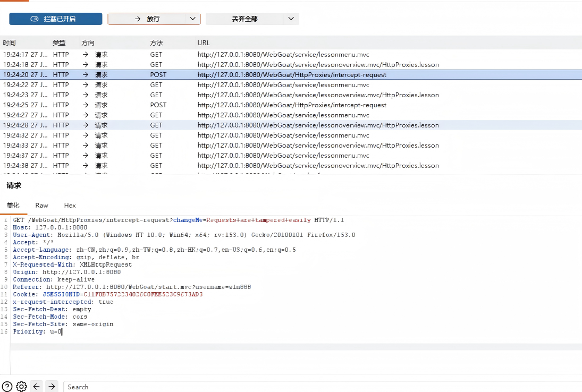The height and width of the screenshot is (392, 582).
Task: Click the Connection keep-alive header line
Action: 54,279
